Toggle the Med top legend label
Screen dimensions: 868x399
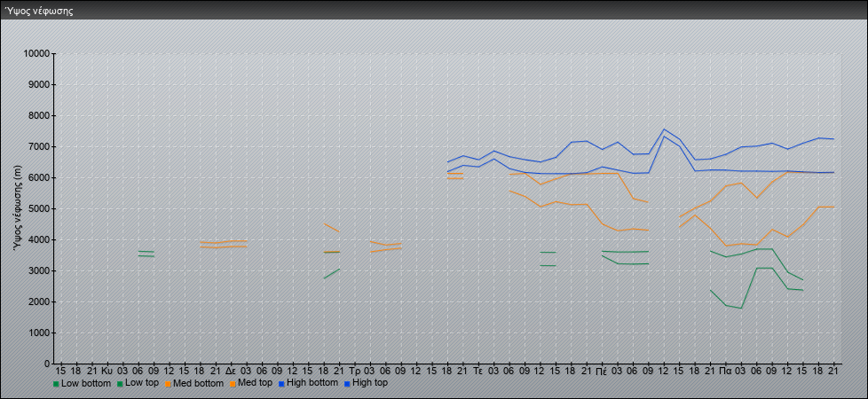[255, 383]
